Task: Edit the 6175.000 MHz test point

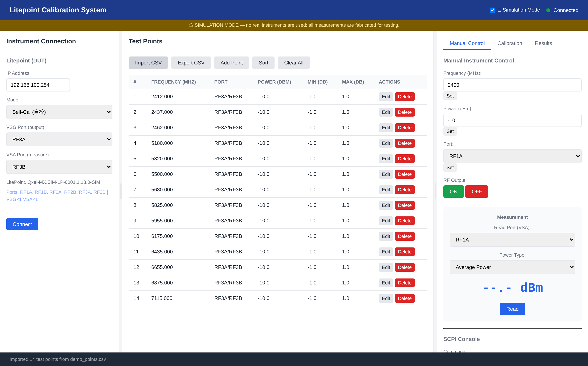Action: (x=386, y=236)
